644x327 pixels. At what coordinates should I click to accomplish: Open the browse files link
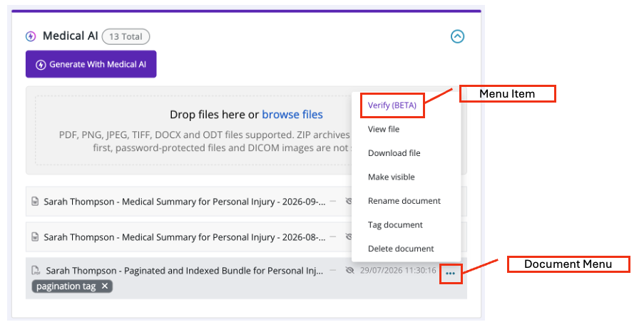click(x=292, y=115)
